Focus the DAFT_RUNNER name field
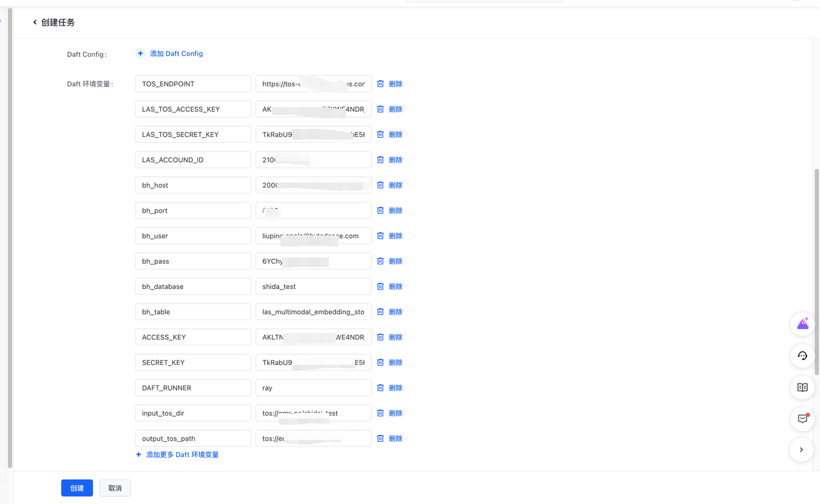 pos(193,388)
